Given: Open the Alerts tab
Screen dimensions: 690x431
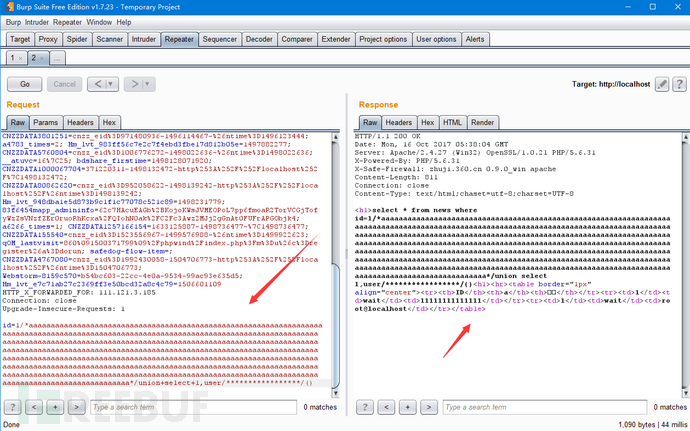Looking at the screenshot, I should click(x=475, y=39).
